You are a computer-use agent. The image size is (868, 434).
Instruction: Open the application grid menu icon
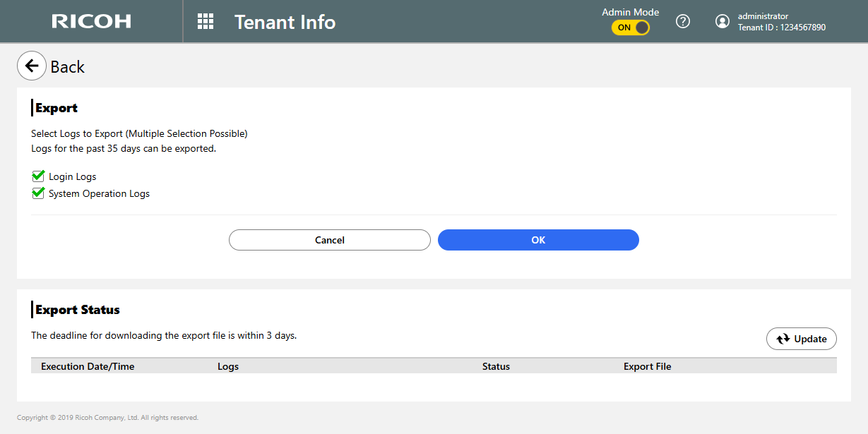206,21
